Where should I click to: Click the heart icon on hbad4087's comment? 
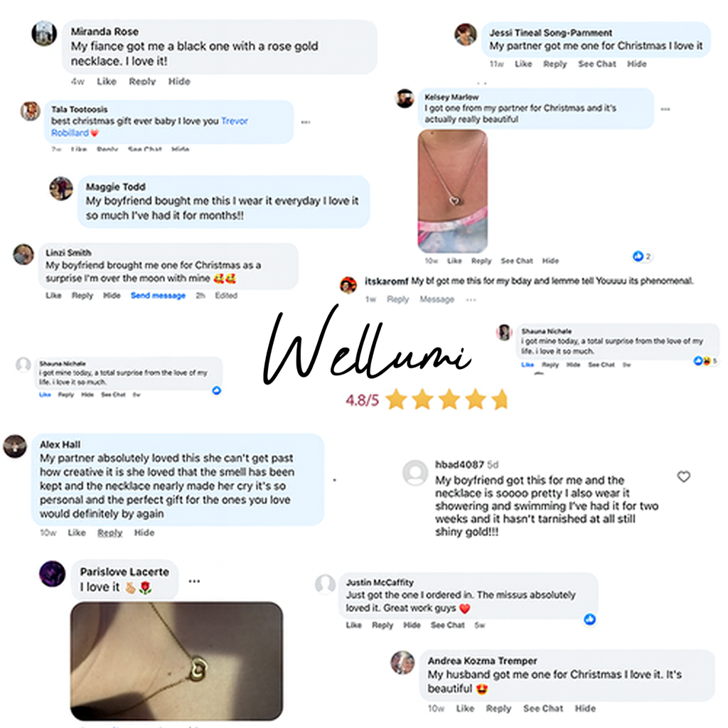pos(683,476)
